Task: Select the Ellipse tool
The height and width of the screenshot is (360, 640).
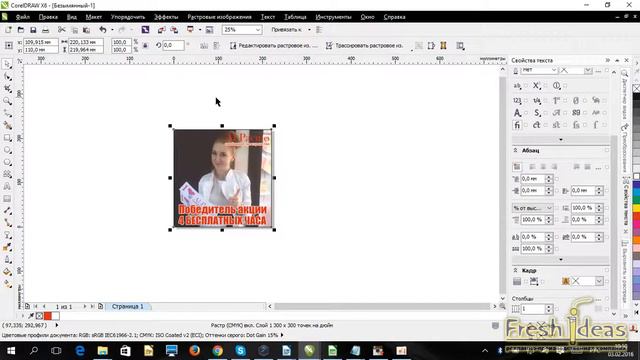Action: (x=7, y=150)
